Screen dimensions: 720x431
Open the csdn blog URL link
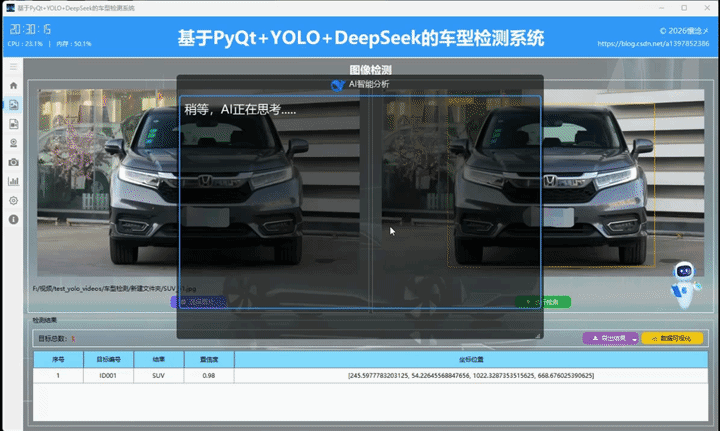pyautogui.click(x=653, y=44)
